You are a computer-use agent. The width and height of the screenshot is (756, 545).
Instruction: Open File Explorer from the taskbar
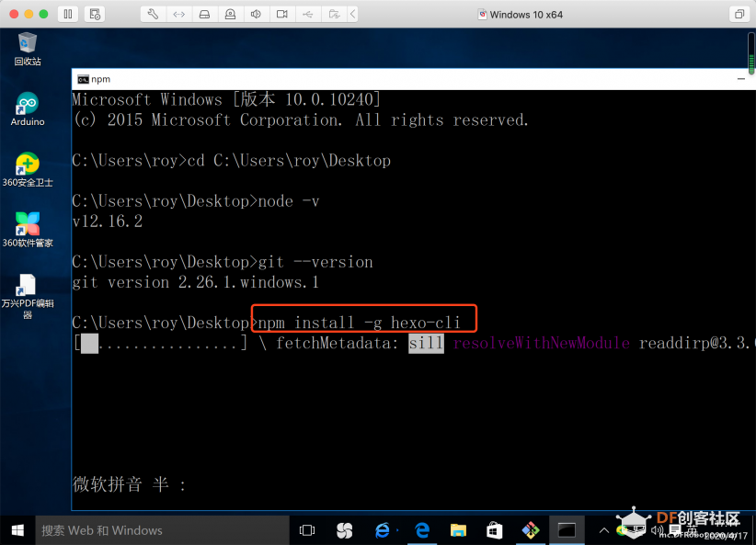tap(458, 530)
